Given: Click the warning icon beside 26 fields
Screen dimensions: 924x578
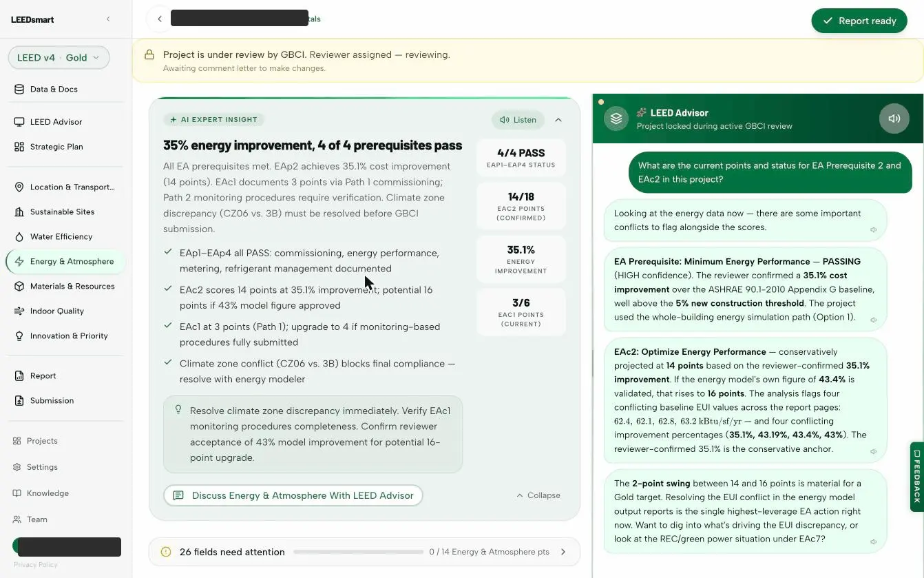Looking at the screenshot, I should click(166, 552).
